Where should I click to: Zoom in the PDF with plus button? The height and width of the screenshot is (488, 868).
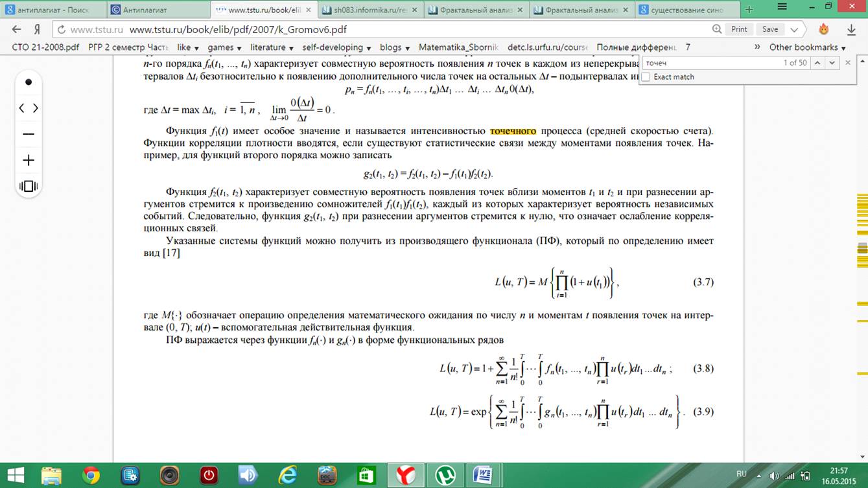point(29,160)
